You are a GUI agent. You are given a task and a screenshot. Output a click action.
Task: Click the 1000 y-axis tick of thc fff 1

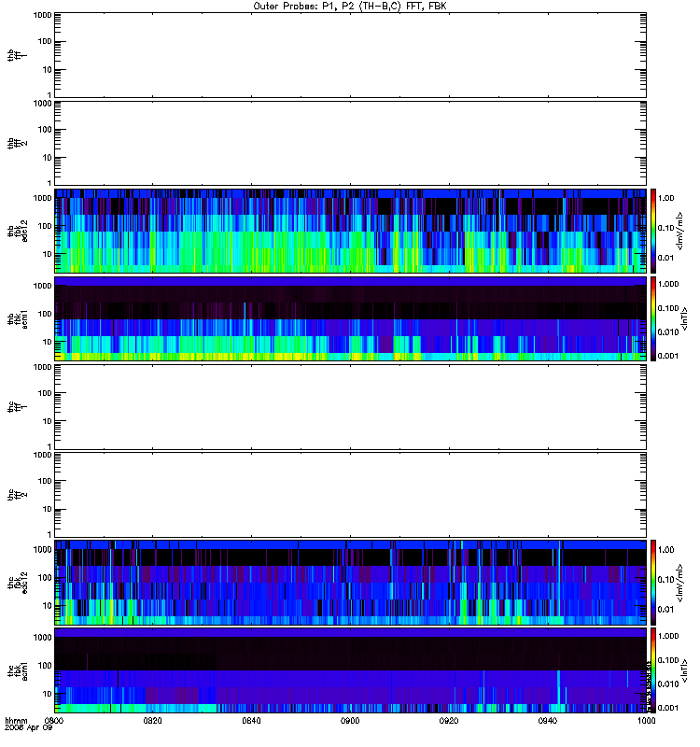42,367
